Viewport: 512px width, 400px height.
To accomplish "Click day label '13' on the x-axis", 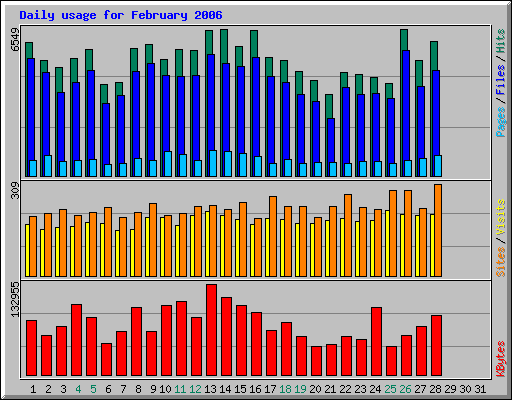I will (210, 389).
